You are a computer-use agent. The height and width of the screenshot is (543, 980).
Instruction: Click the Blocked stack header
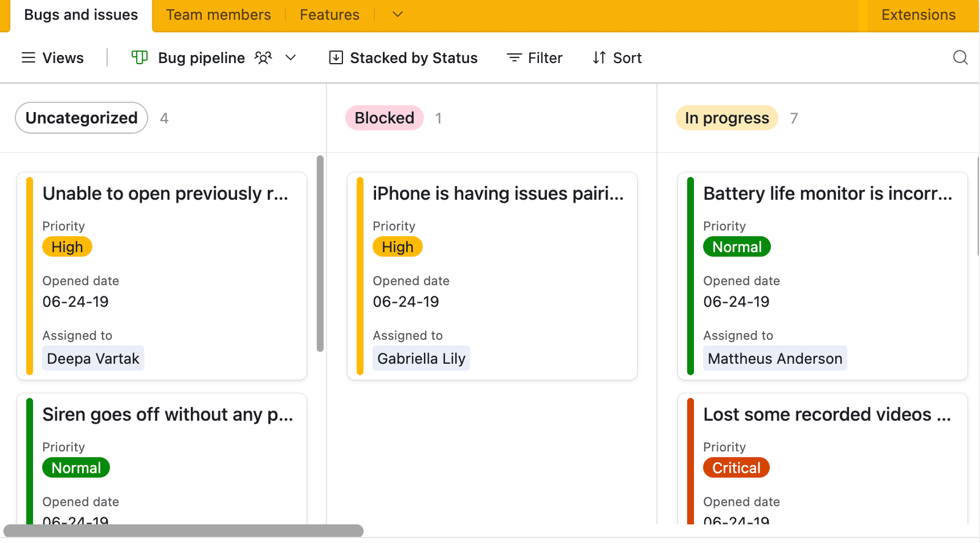tap(385, 118)
